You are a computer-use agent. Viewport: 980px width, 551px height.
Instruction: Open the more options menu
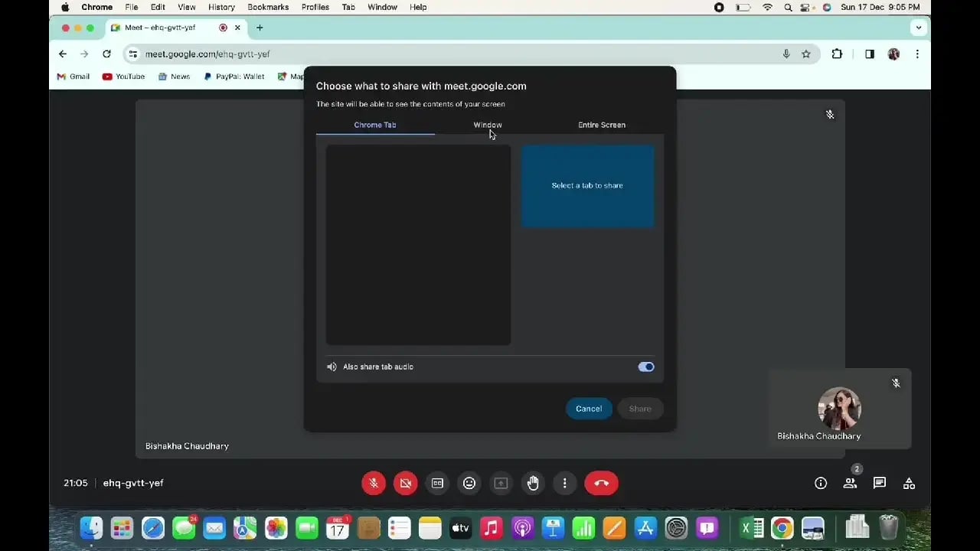point(564,483)
